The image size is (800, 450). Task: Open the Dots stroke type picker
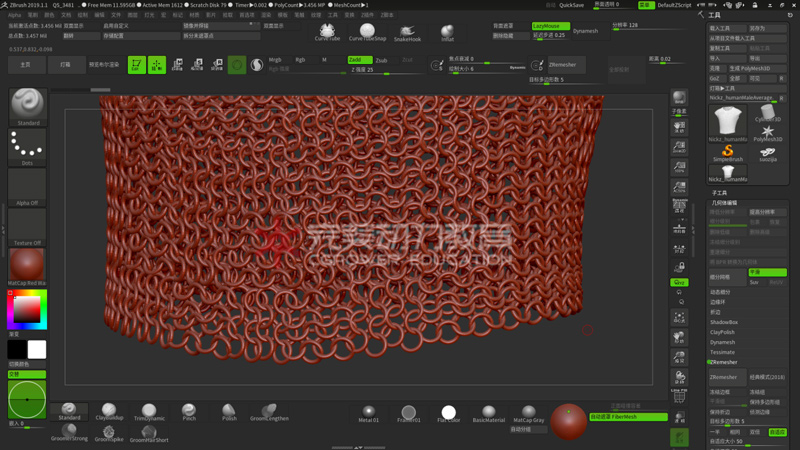click(27, 147)
